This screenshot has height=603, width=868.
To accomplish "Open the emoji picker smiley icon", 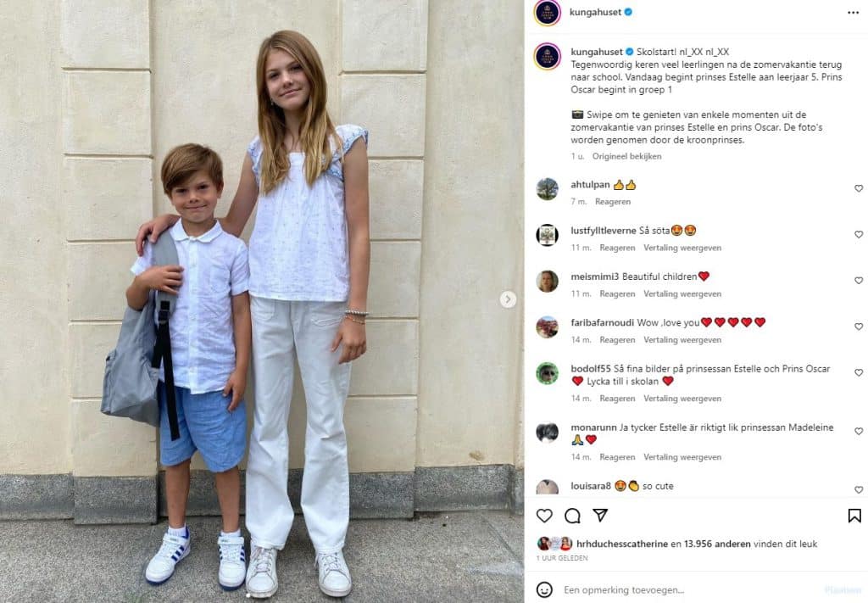I will (544, 589).
